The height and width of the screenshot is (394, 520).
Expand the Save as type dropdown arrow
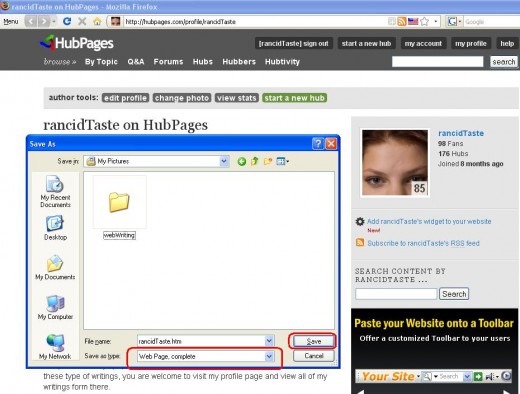click(x=269, y=356)
